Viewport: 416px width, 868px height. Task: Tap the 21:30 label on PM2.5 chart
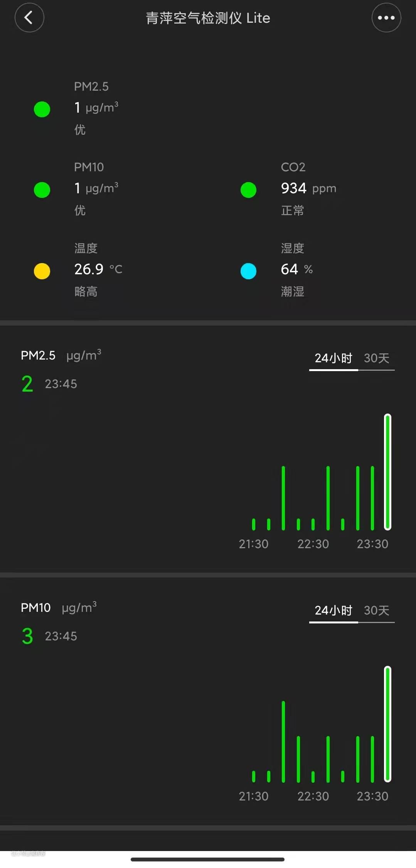coord(253,544)
